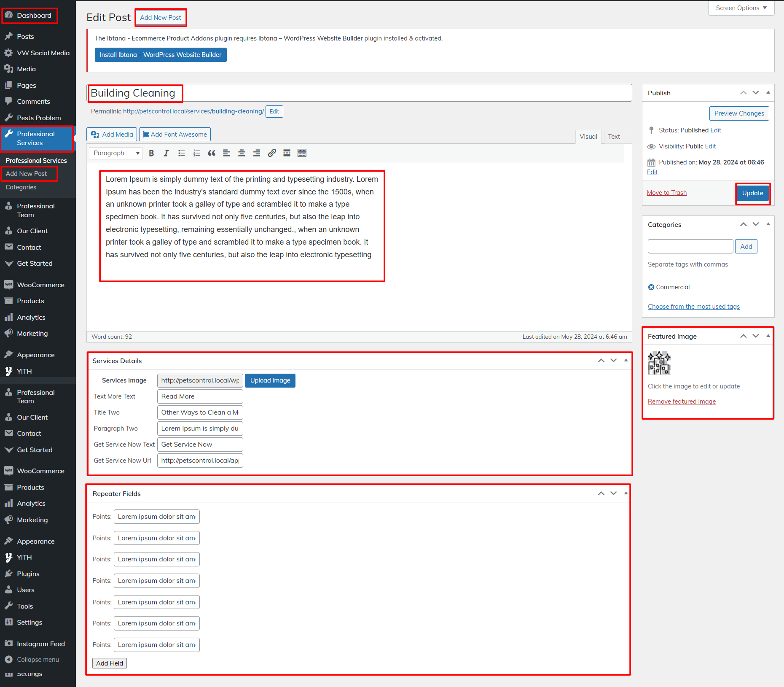Insert a numbered list
784x687 pixels.
196,153
